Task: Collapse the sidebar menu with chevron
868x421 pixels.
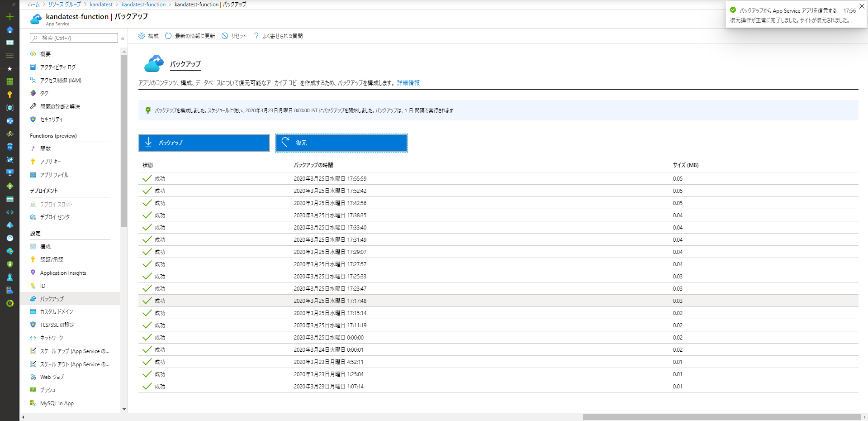Action: point(123,38)
